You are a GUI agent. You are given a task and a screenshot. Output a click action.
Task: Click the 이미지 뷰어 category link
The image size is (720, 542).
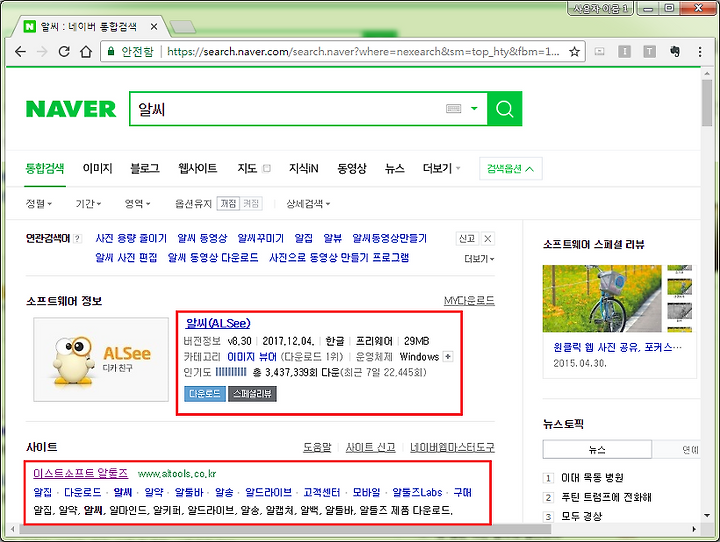pyautogui.click(x=252, y=357)
